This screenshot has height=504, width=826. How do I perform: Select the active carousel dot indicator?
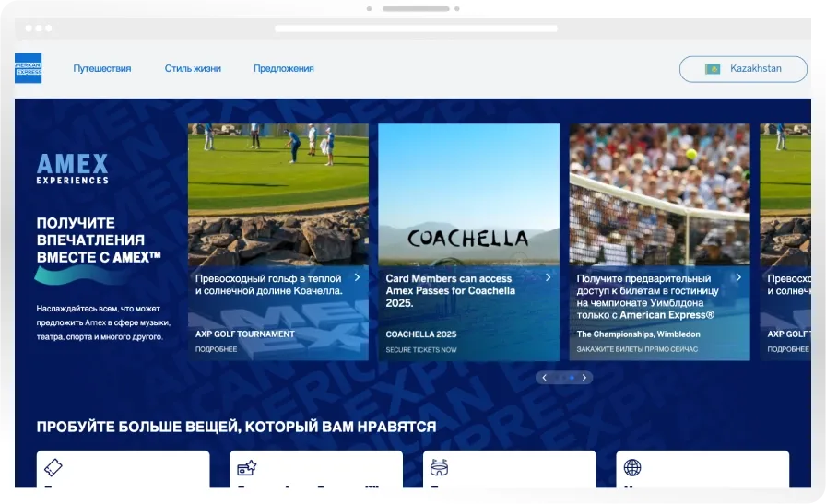tap(572, 378)
